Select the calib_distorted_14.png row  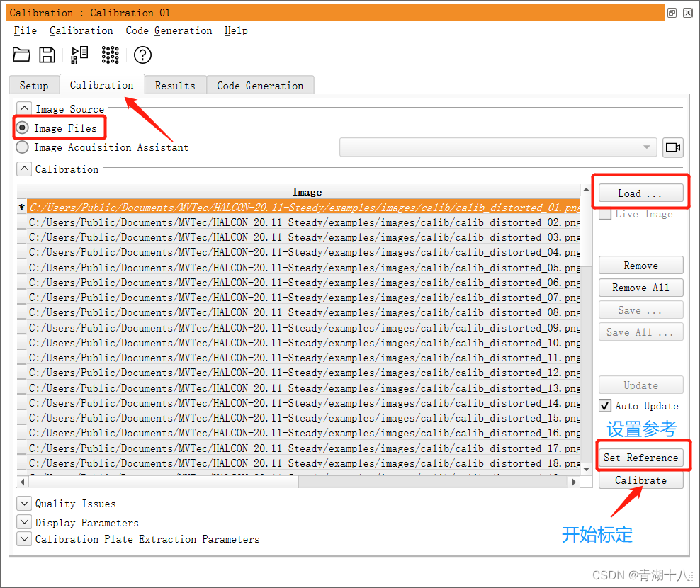[303, 403]
